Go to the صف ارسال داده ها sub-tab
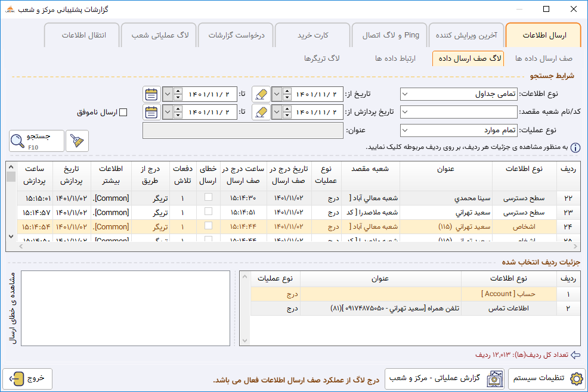Viewport: 588px width, 392px height. click(x=543, y=58)
